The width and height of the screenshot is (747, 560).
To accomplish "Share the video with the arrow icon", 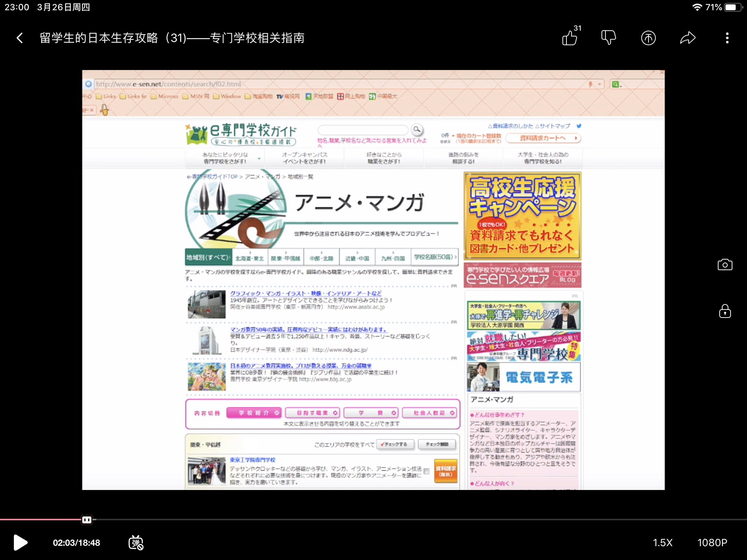I will [688, 38].
